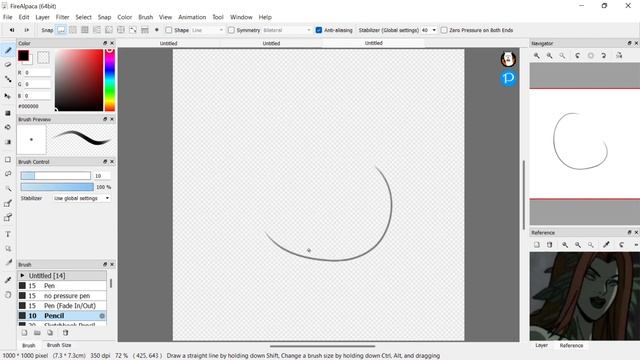
Task: Select the Bucket fill tool
Action: [8, 127]
